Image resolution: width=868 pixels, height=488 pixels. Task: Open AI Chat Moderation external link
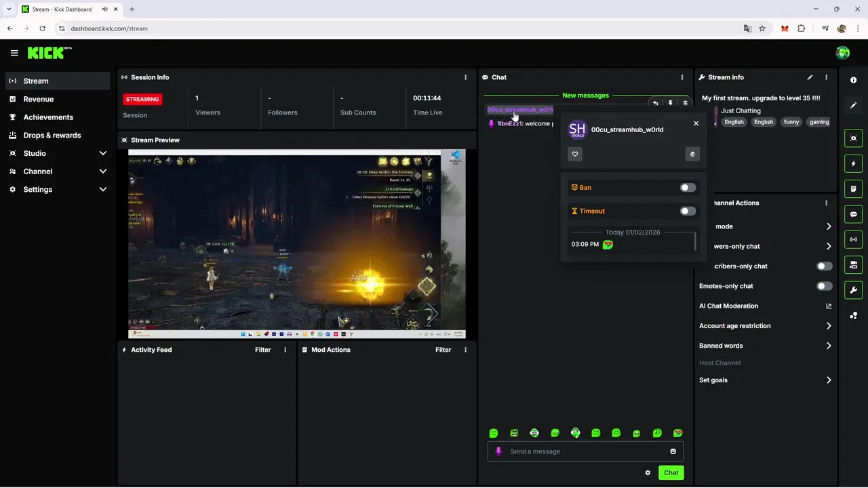pos(829,306)
